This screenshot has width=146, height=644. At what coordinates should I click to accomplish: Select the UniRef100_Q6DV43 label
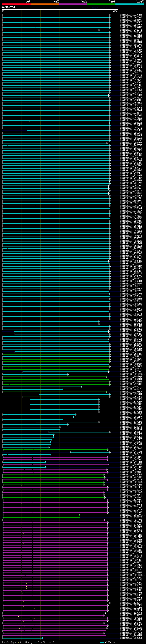point(131,447)
